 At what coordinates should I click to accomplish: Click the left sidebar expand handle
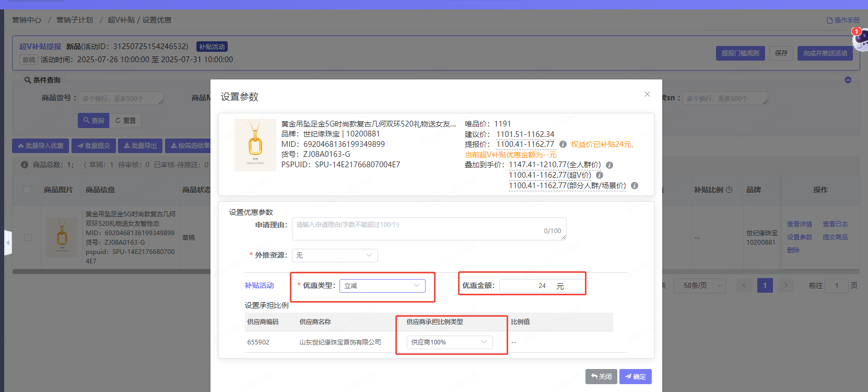click(7, 243)
